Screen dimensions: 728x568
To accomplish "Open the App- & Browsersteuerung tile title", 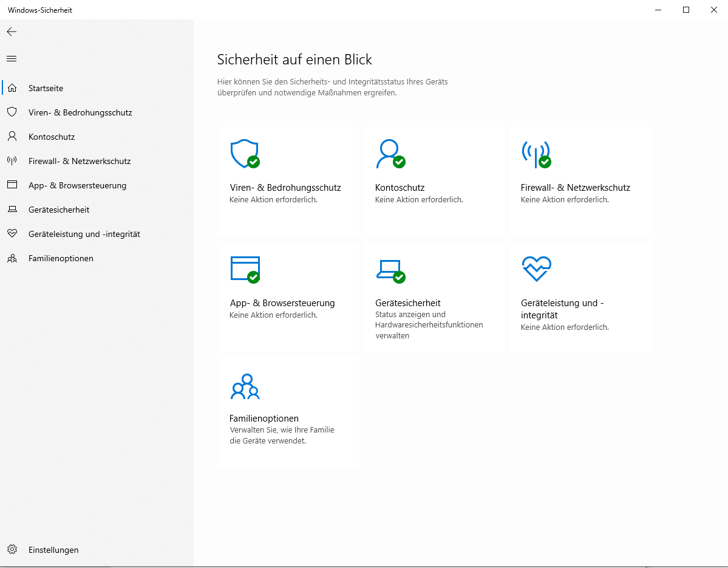I will click(282, 303).
